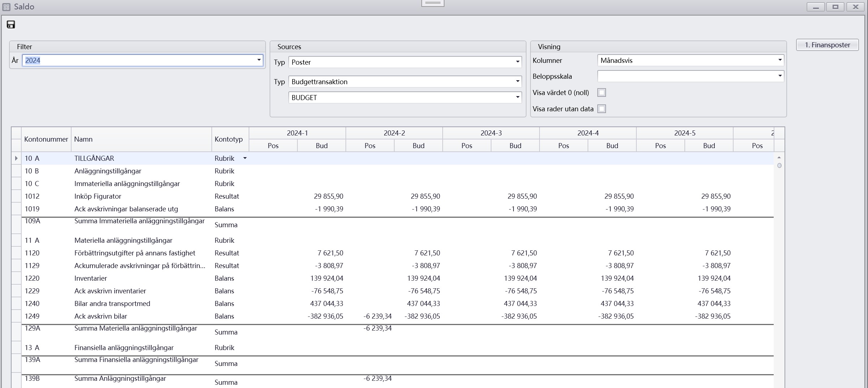Image resolution: width=868 pixels, height=388 pixels.
Task: Enable Visa värdet 0 (noll) checkbox
Action: (x=602, y=92)
